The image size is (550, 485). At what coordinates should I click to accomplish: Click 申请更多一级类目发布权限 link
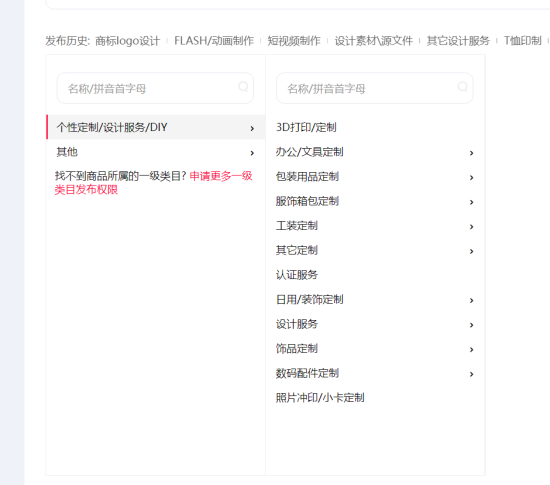[154, 183]
